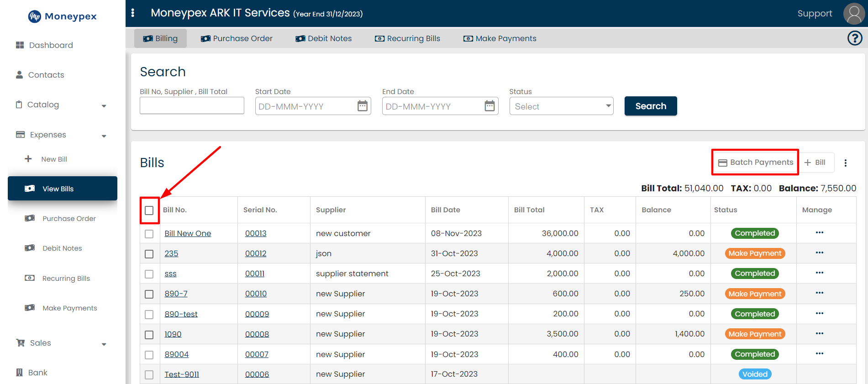The image size is (868, 384).
Task: Click Make Payment badge for bill 1090
Action: click(x=755, y=334)
